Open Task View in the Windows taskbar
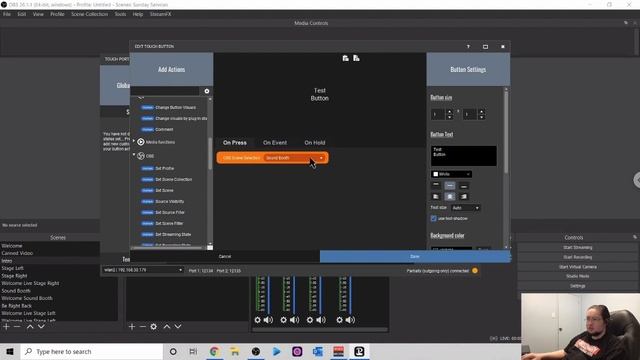 [x=193, y=351]
